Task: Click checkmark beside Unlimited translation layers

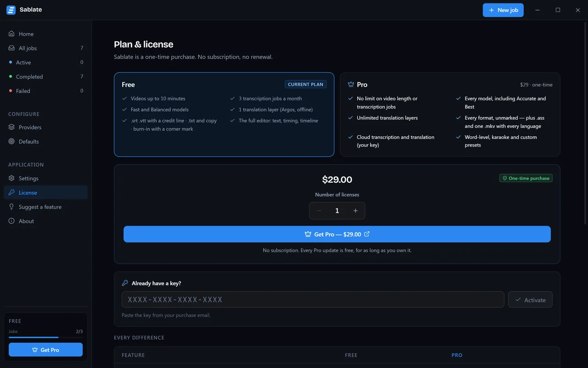Action: 351,118
